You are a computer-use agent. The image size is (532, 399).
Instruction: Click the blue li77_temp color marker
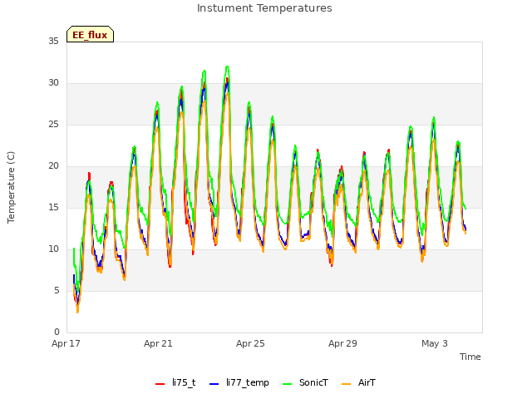pos(214,384)
